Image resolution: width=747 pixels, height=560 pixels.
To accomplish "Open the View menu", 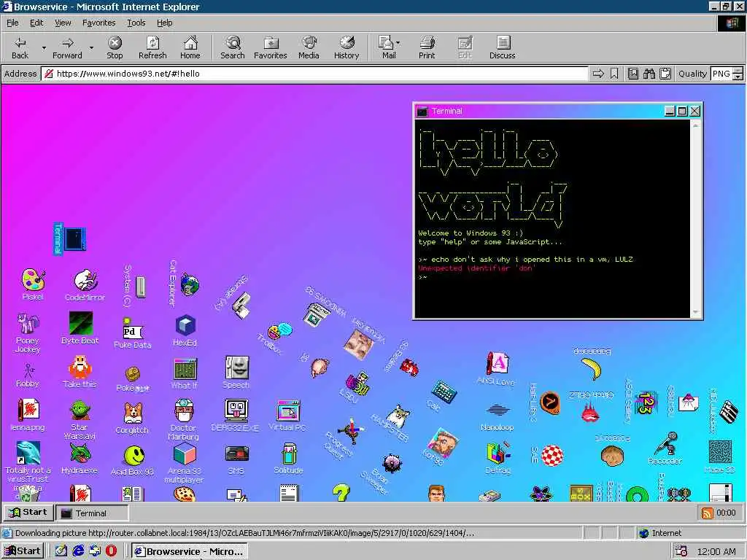I will 63,23.
